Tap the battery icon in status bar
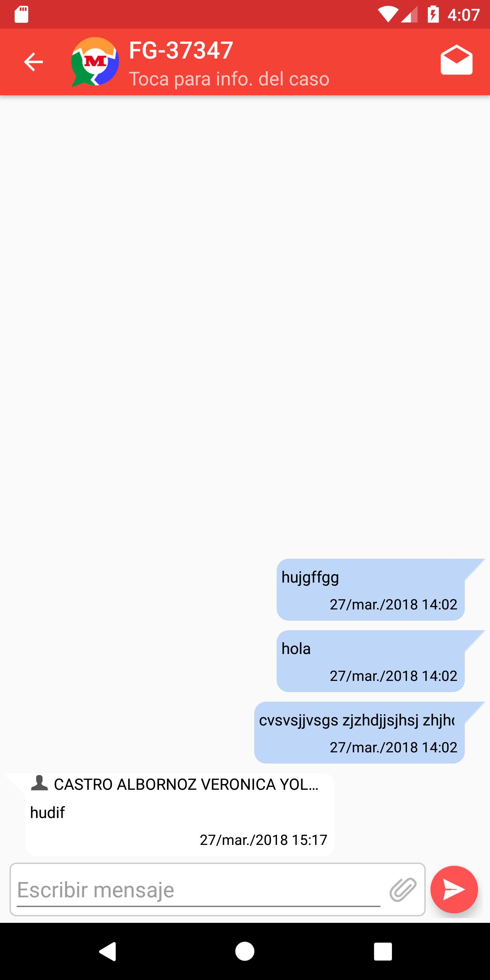 (x=433, y=14)
